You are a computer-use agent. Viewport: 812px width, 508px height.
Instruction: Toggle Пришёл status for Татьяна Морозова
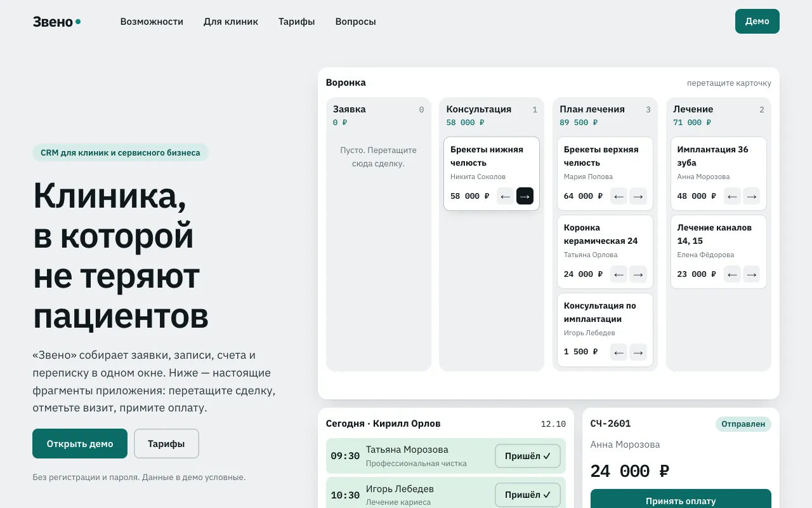pos(528,456)
